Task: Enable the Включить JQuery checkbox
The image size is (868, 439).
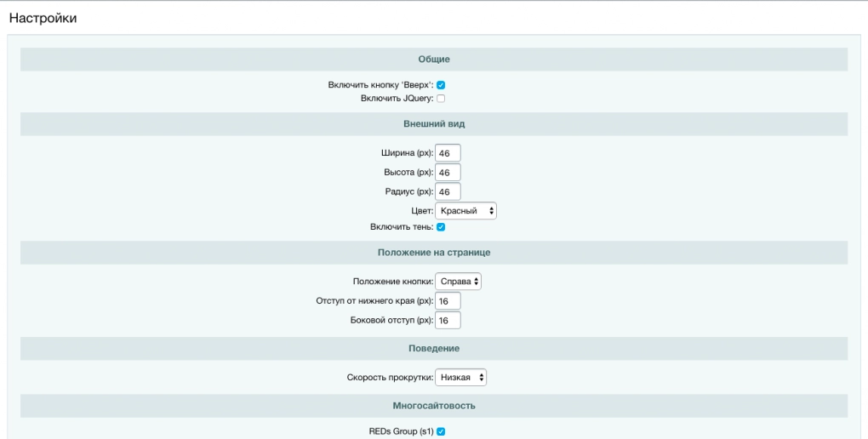Action: click(441, 99)
